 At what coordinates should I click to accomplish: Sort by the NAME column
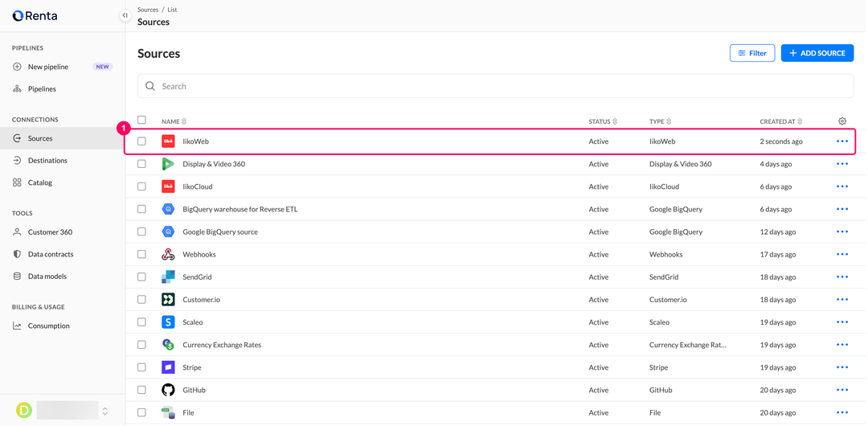point(174,121)
